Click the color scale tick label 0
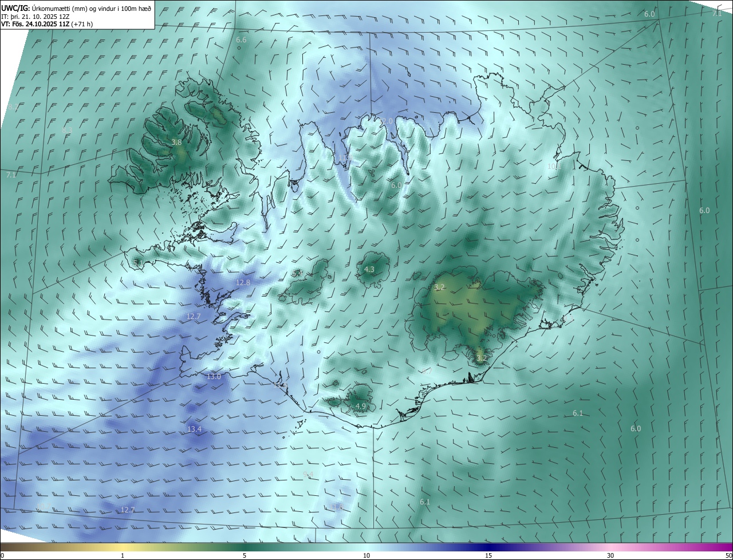The height and width of the screenshot is (560, 733). point(2,555)
